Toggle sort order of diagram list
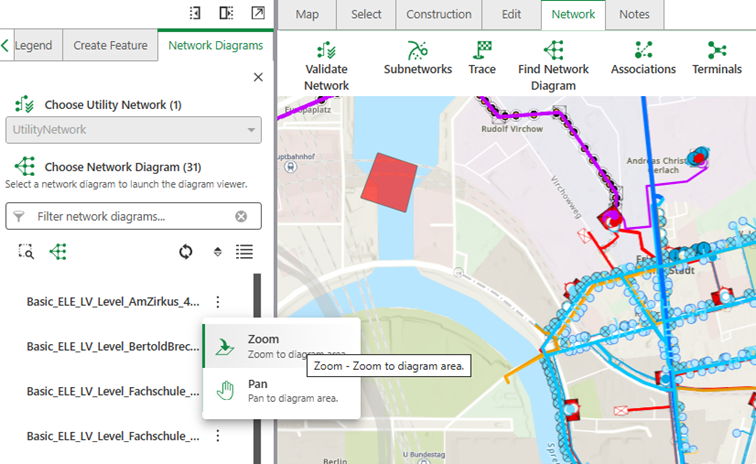 pyautogui.click(x=217, y=252)
